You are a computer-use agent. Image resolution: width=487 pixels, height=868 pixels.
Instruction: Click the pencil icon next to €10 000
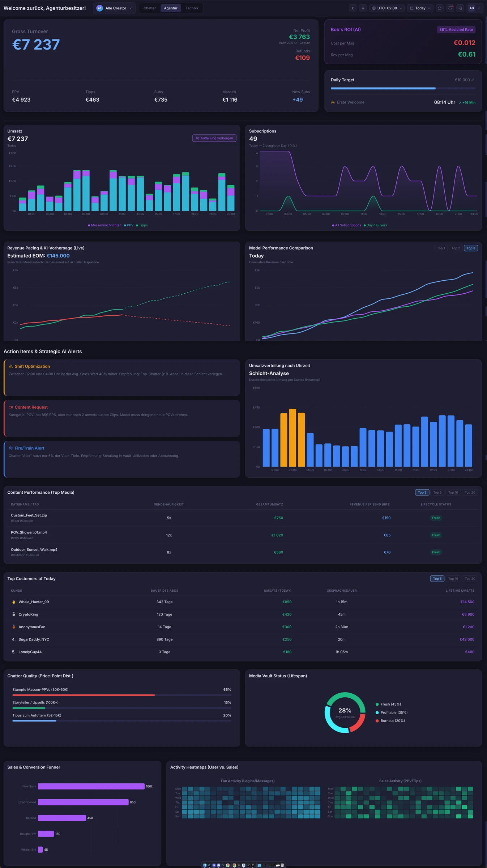473,80
